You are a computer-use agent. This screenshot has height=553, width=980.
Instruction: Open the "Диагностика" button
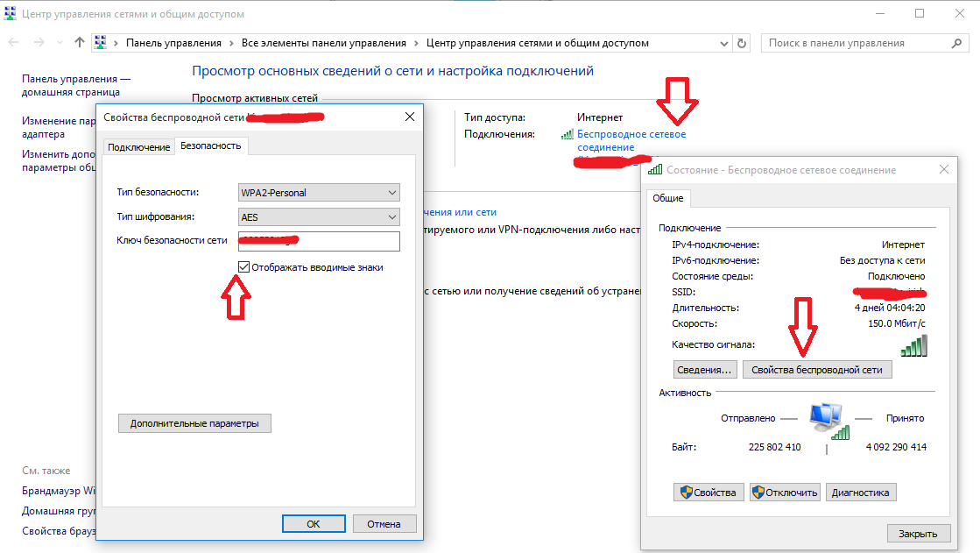pyautogui.click(x=860, y=493)
